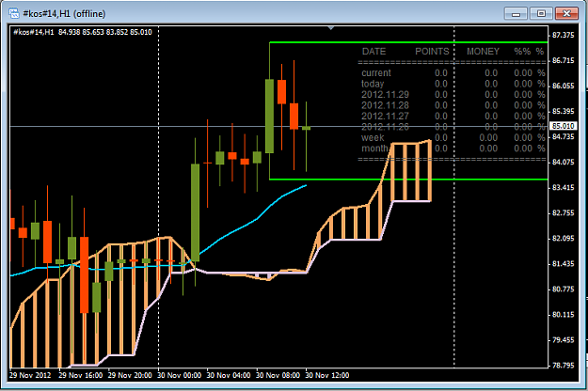Click the '30 Nov 12:00' time axis label
588x391 pixels.
coord(327,375)
